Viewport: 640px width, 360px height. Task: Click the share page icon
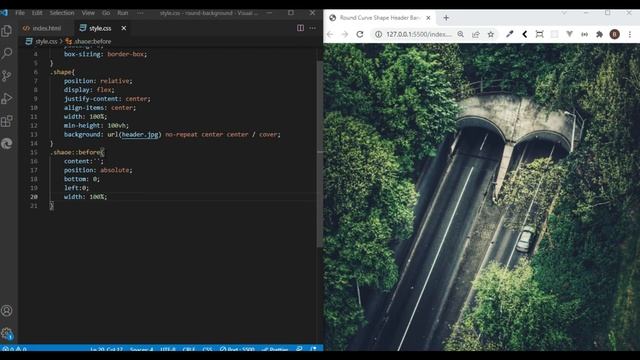(476, 34)
